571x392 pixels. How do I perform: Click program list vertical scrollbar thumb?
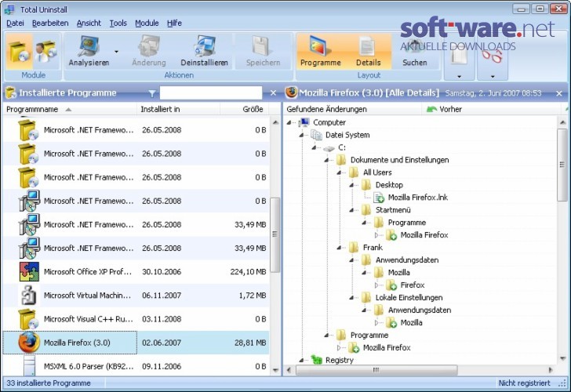275,235
